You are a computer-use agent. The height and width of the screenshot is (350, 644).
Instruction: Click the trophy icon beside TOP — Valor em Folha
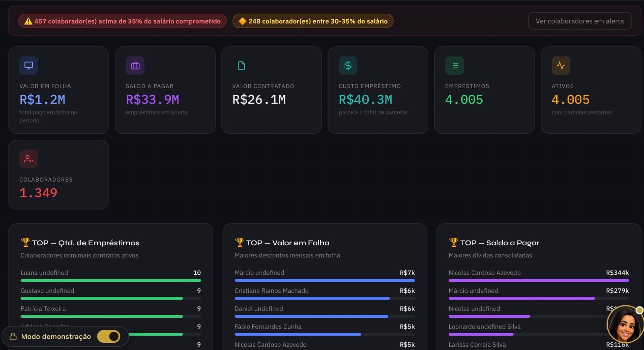click(x=239, y=242)
